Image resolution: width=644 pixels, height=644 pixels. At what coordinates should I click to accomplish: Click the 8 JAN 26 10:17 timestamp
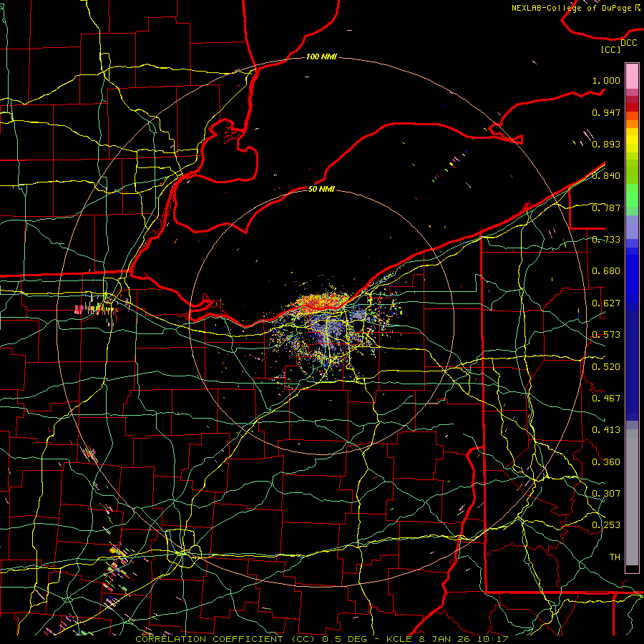pyautogui.click(x=464, y=639)
